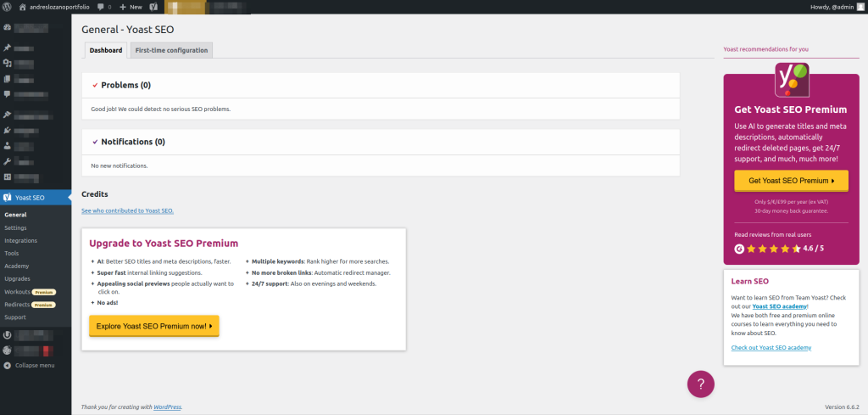Open Comments via the speech-bubble sidebar icon
The height and width of the screenshot is (415, 868).
point(7,93)
